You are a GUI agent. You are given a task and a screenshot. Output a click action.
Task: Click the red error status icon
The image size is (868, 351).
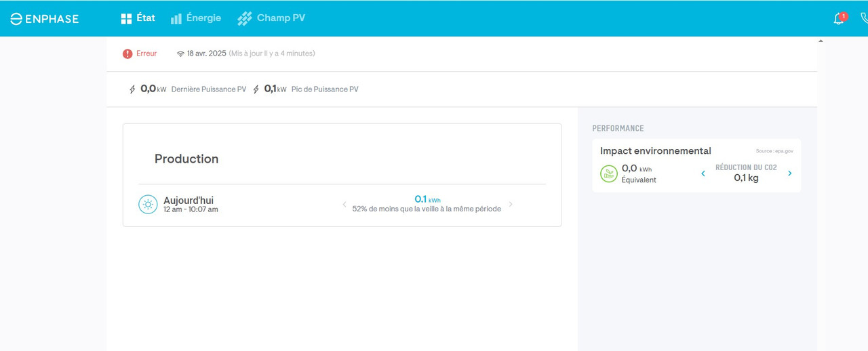tap(127, 54)
